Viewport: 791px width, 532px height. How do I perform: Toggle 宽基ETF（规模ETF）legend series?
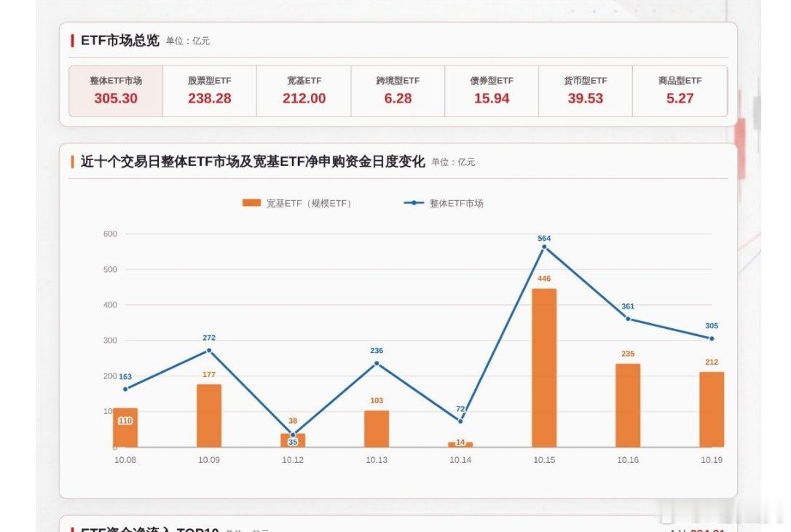pos(296,203)
